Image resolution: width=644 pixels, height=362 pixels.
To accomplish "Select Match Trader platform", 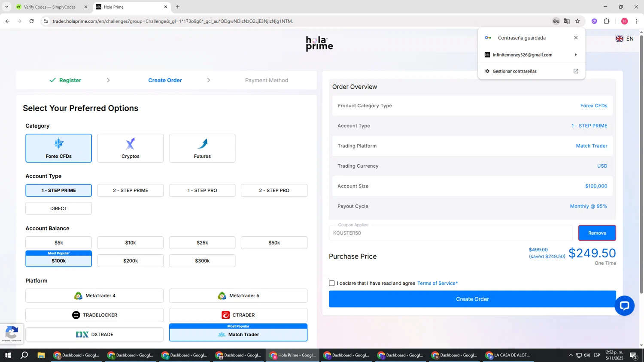I will [x=238, y=333].
